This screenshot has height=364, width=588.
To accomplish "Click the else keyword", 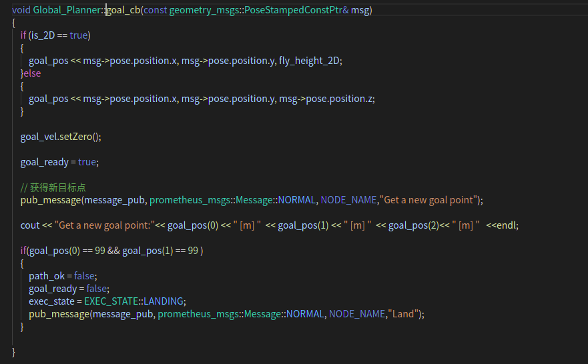I will (x=32, y=73).
